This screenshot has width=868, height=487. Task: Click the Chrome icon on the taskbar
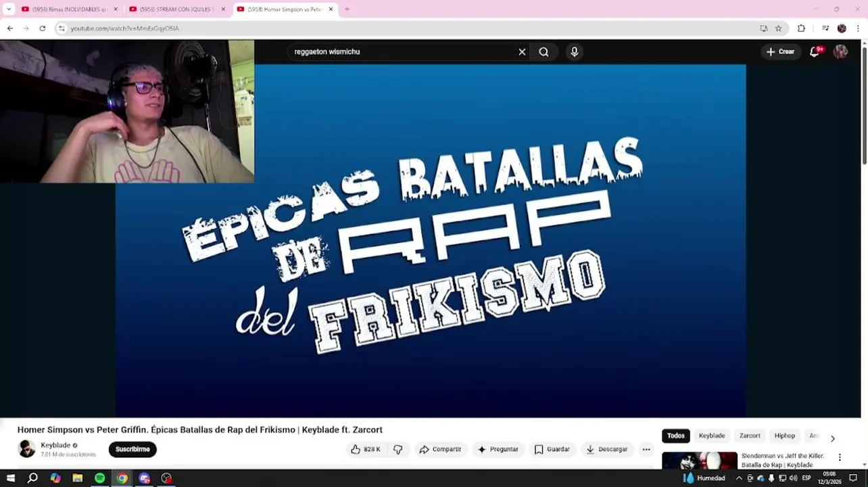click(122, 478)
